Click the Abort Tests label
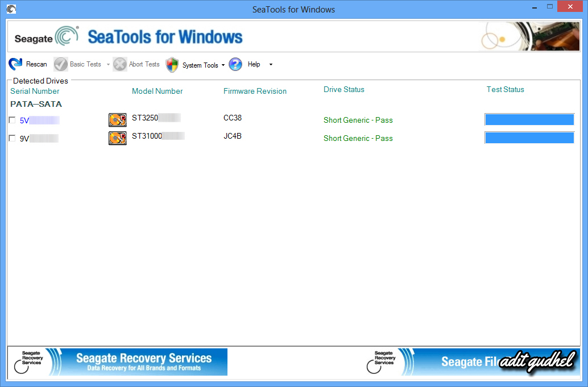The height and width of the screenshot is (387, 588). coord(144,64)
